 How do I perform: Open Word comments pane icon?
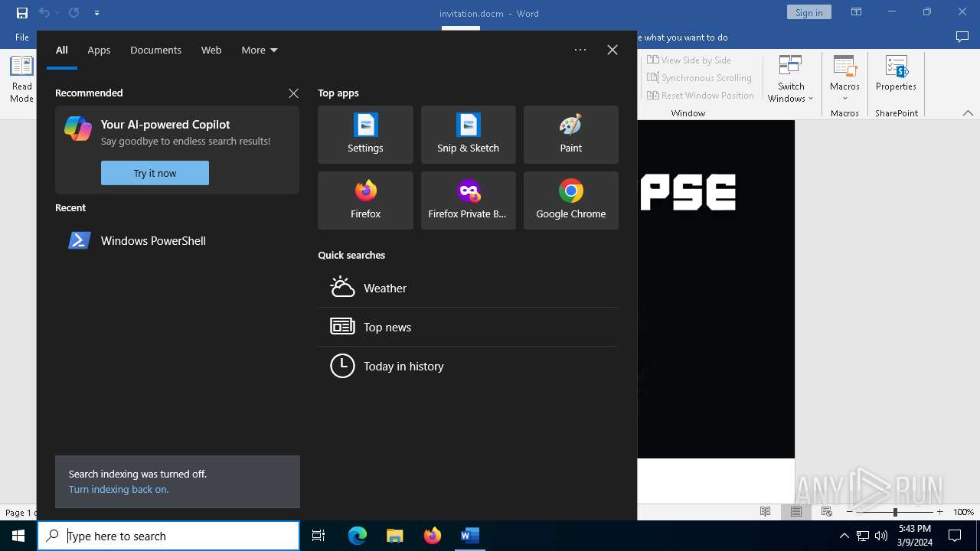pyautogui.click(x=962, y=37)
